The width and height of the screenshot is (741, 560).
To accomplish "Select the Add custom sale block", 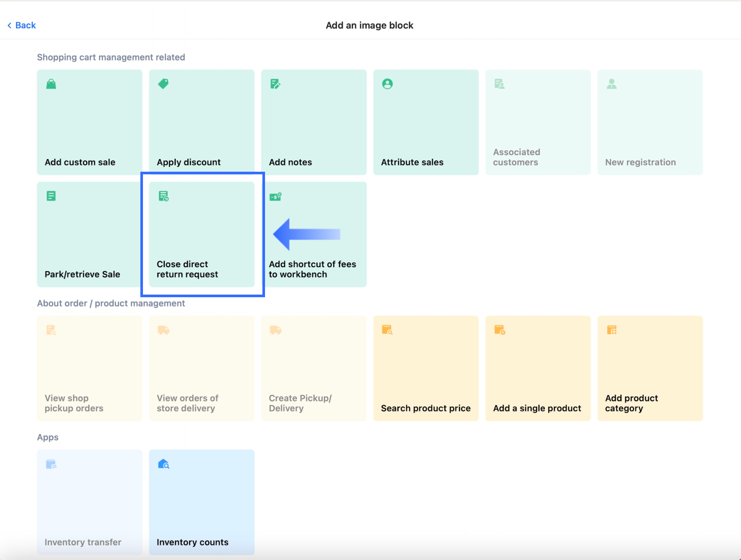I will (x=90, y=122).
